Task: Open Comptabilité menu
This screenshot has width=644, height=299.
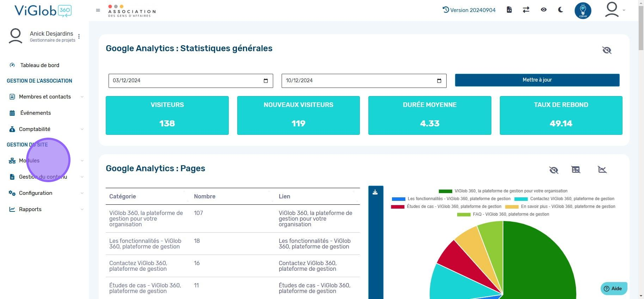Action: (x=35, y=129)
